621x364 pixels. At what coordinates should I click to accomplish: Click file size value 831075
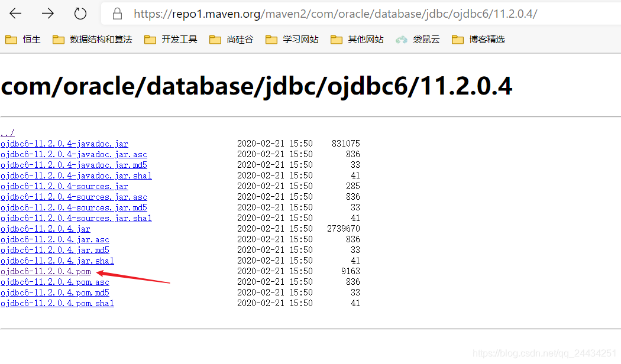[x=346, y=143]
